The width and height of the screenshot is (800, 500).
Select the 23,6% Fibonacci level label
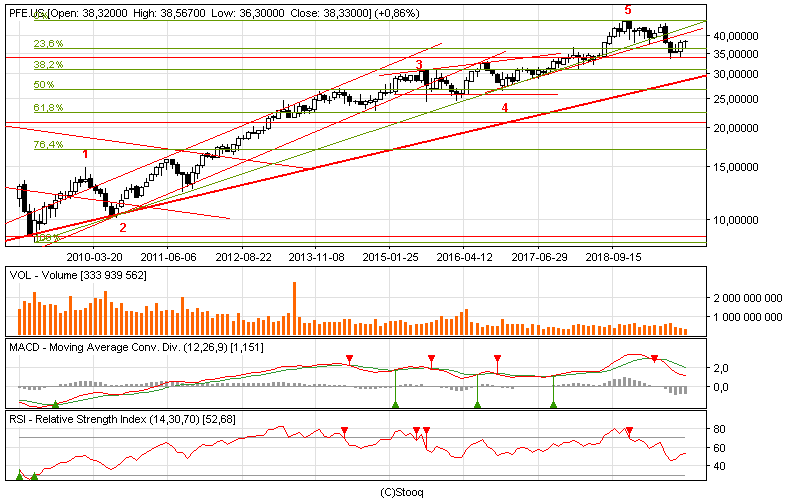click(48, 44)
